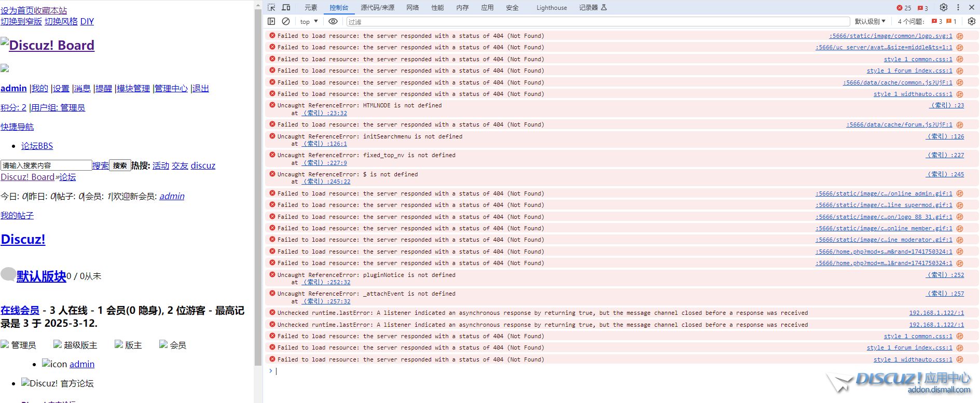Viewport: 980px width, 403px height.
Task: Clear the console with the ban icon
Action: click(286, 21)
